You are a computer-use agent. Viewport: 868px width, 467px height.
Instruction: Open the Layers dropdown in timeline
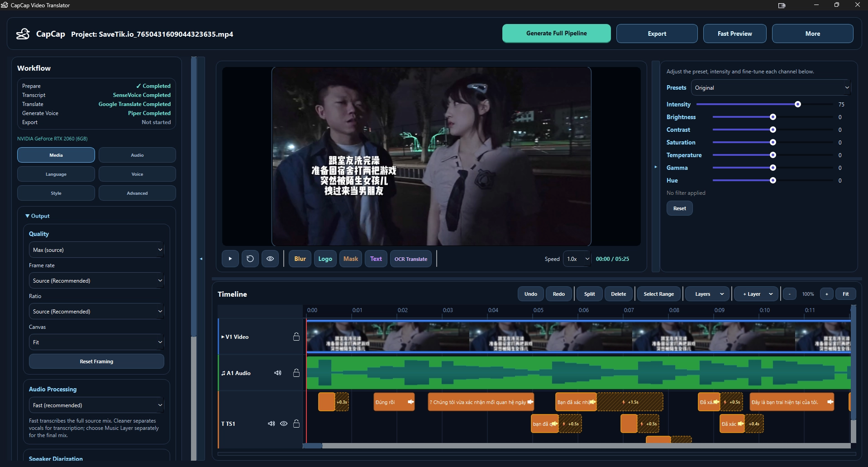point(707,294)
